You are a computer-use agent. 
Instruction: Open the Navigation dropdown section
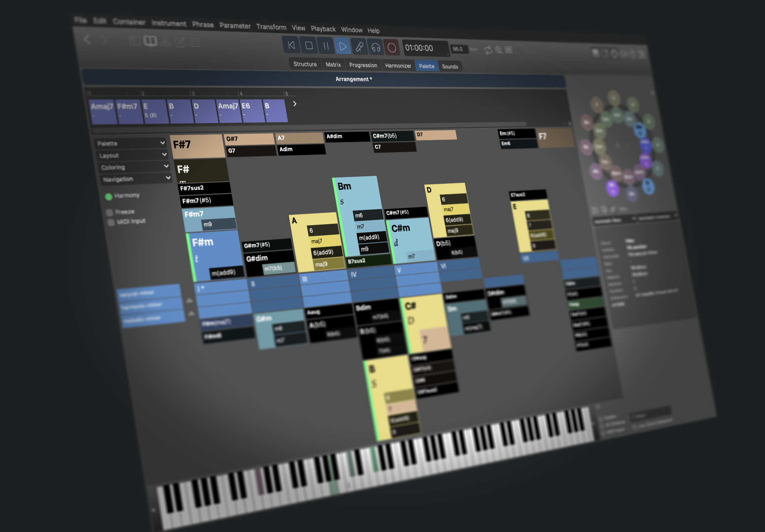pos(136,179)
